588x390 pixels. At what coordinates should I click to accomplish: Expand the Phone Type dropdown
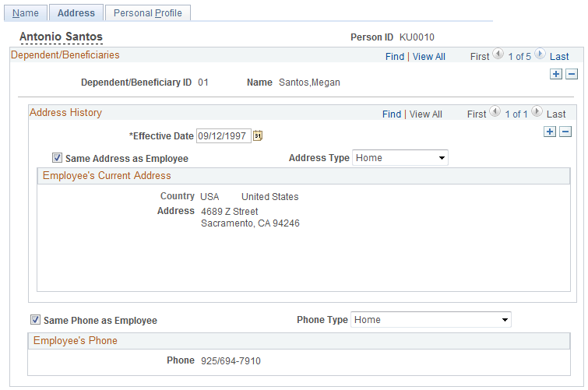pos(431,320)
